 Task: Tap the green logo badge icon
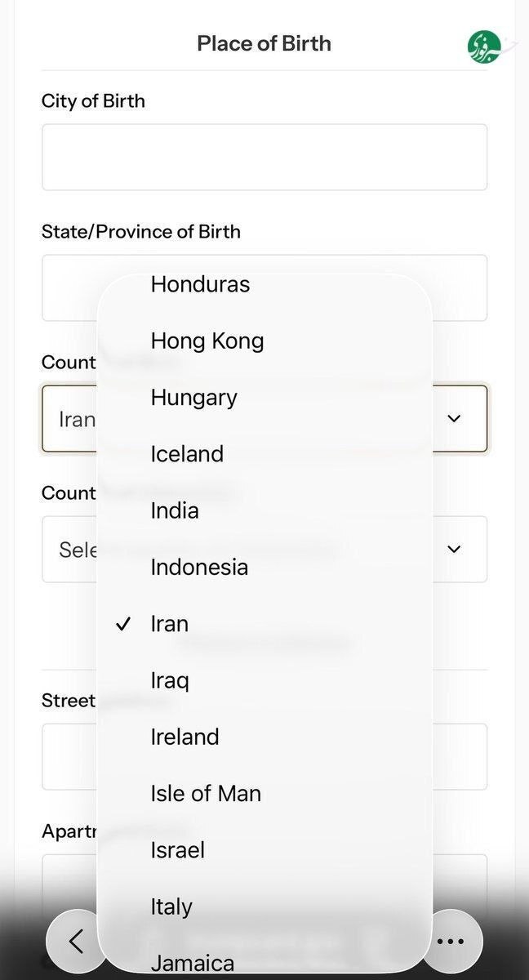pyautogui.click(x=482, y=47)
